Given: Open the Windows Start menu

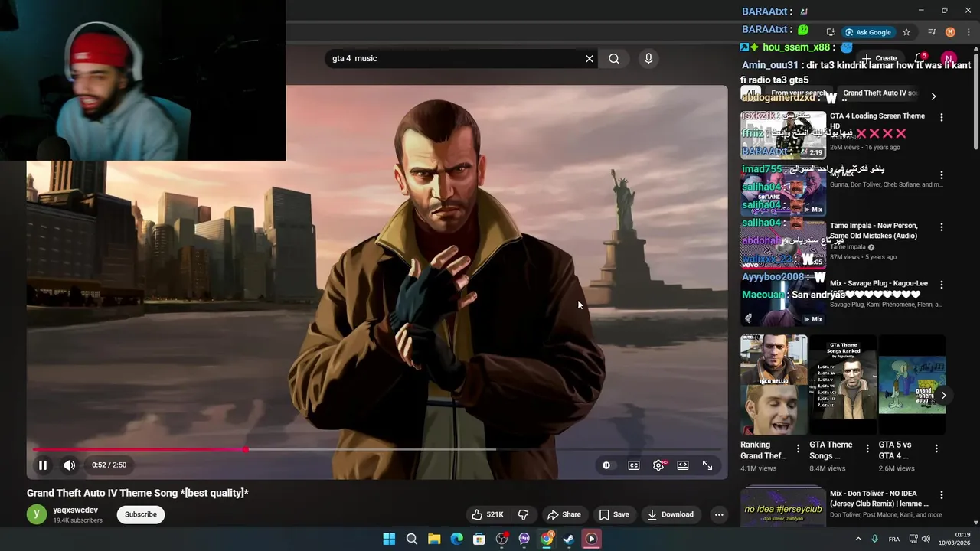Looking at the screenshot, I should click(389, 539).
